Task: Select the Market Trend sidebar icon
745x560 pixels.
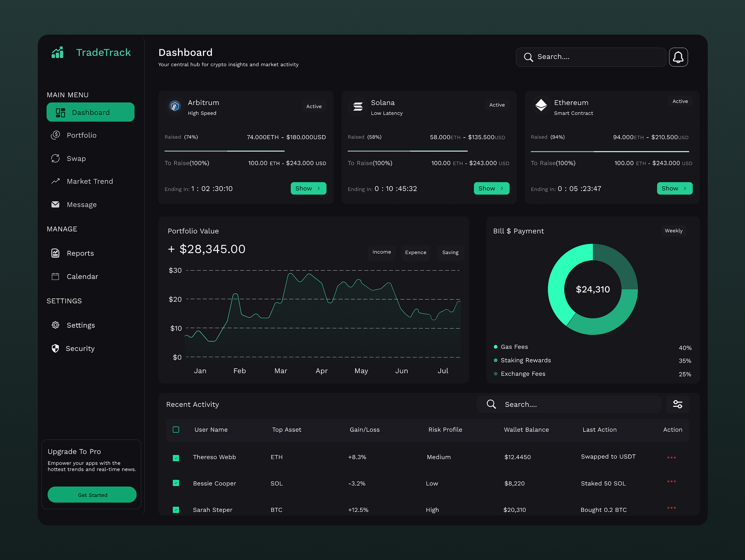Action: [x=56, y=181]
